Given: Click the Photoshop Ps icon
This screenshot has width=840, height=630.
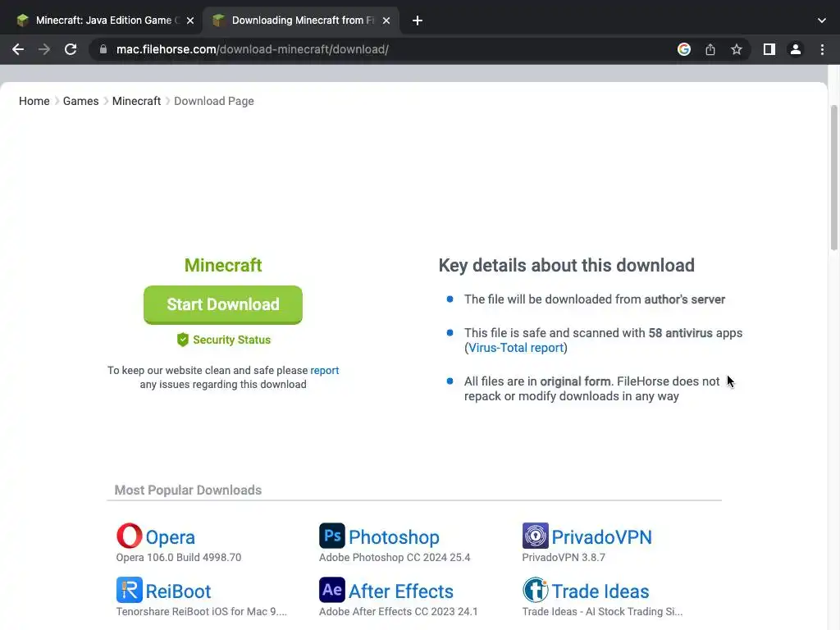Looking at the screenshot, I should pos(332,536).
